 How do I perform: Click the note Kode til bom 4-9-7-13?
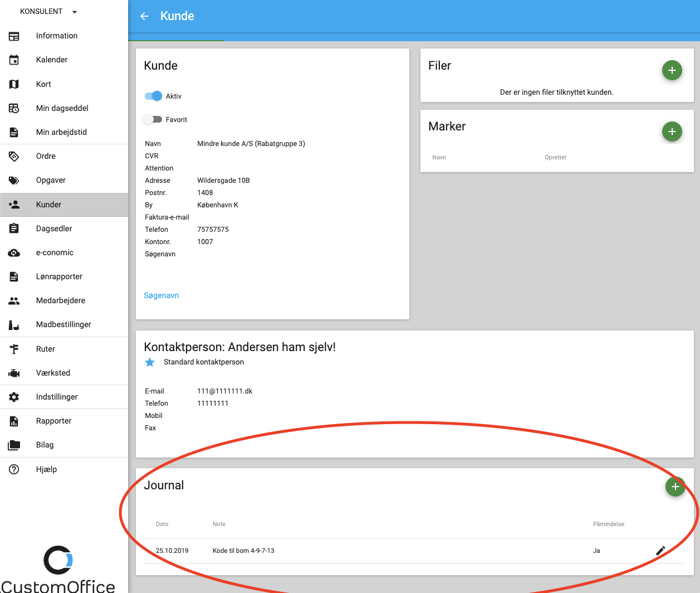click(x=243, y=551)
